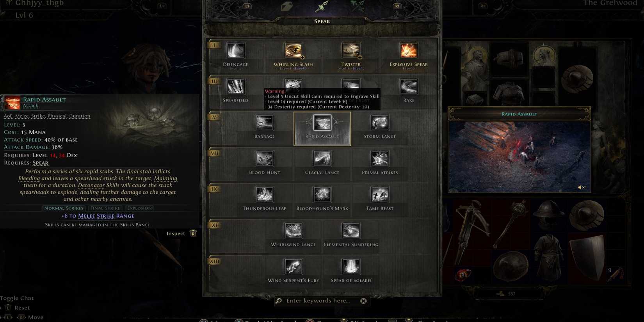Select the Disengage skill icon
This screenshot has width=644, height=322.
pyautogui.click(x=235, y=51)
